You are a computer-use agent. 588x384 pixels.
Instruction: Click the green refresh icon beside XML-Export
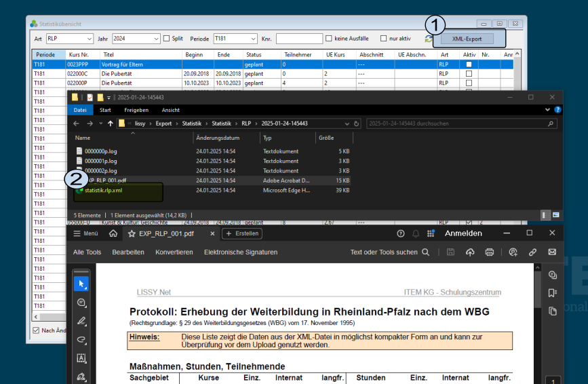tap(429, 39)
